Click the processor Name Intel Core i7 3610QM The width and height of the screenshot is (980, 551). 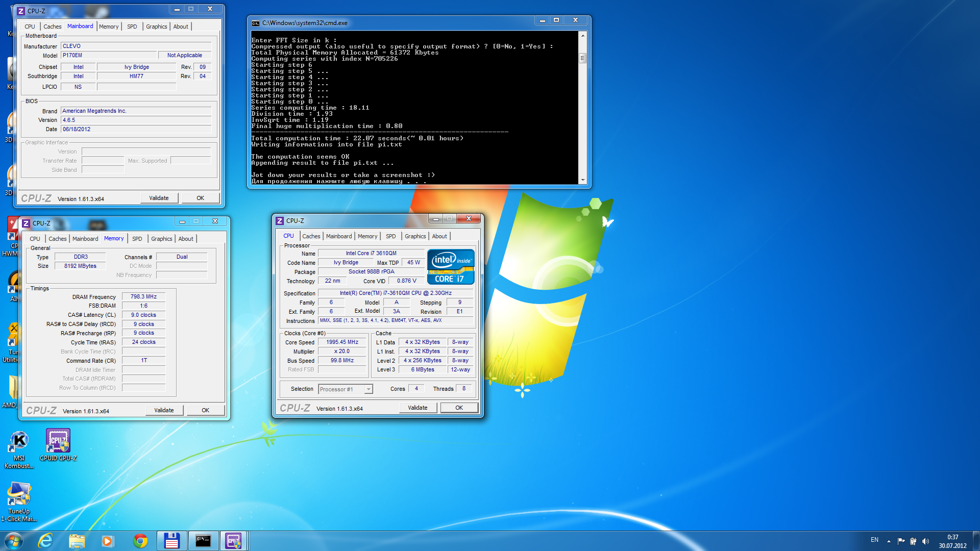pyautogui.click(x=371, y=253)
